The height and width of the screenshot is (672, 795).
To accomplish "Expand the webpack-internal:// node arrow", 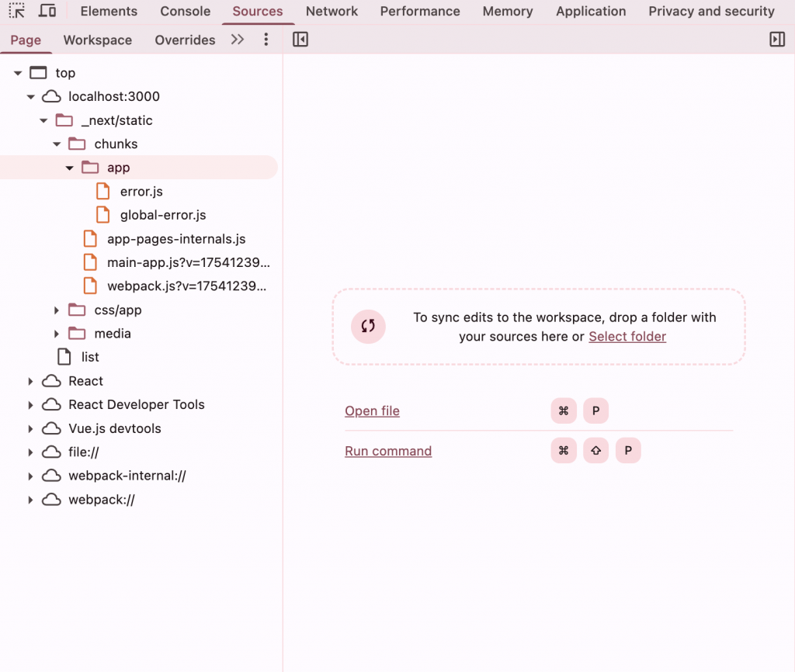I will [x=30, y=476].
